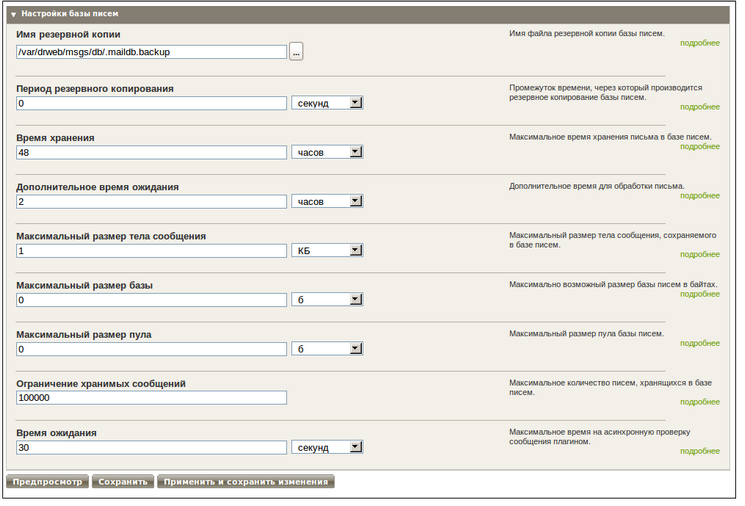Open «подробнее» link for message body size
The image size is (745, 506).
700,255
